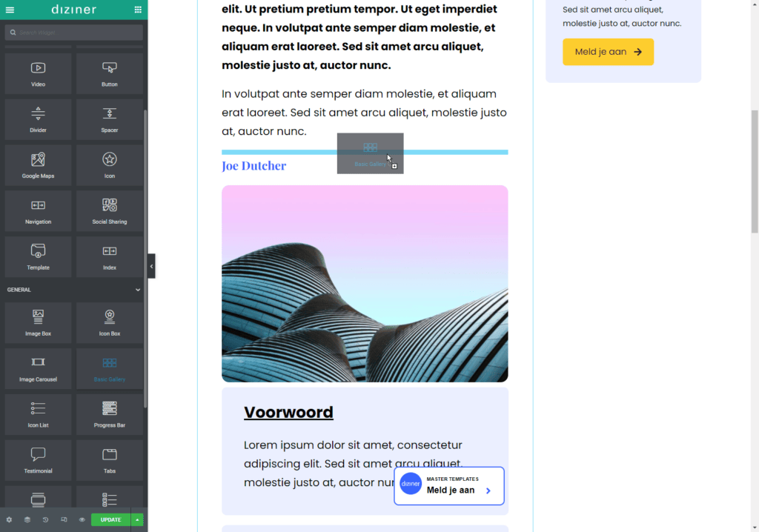
Task: Click the yellow Meld je aan button
Action: click(x=608, y=52)
